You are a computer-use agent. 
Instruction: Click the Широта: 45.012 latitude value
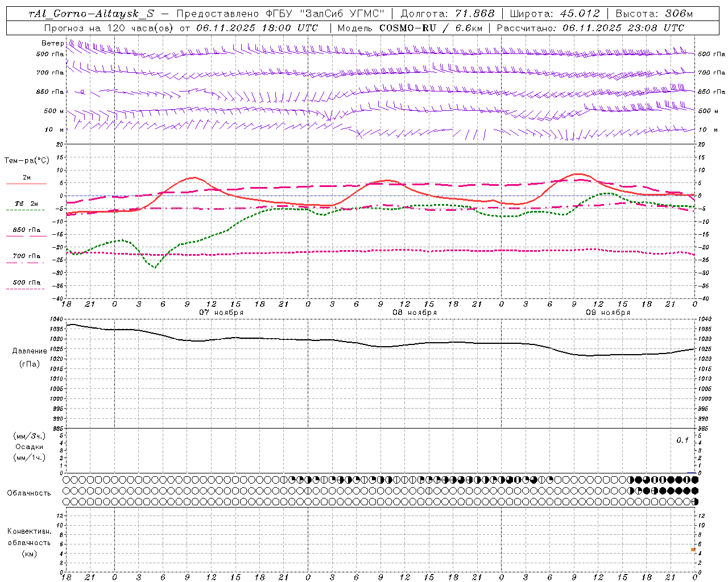555,14
